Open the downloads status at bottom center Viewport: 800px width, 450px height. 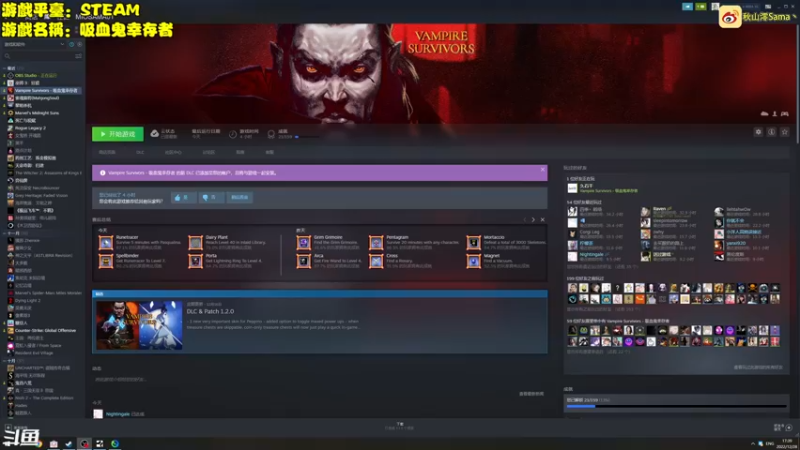[399, 426]
